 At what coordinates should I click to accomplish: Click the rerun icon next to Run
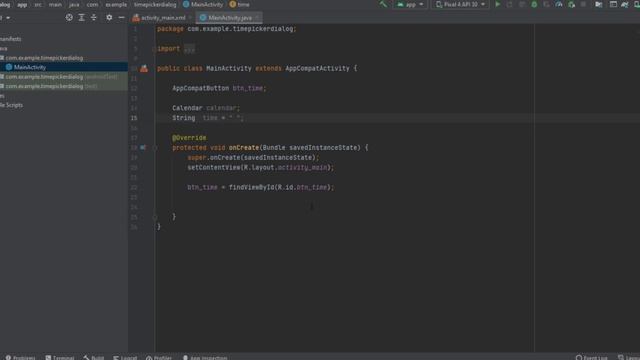click(509, 4)
